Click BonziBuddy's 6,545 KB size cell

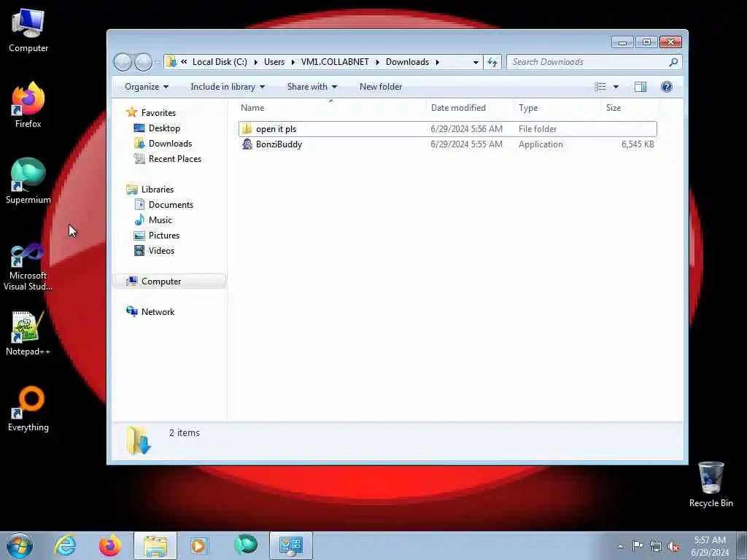pos(638,144)
